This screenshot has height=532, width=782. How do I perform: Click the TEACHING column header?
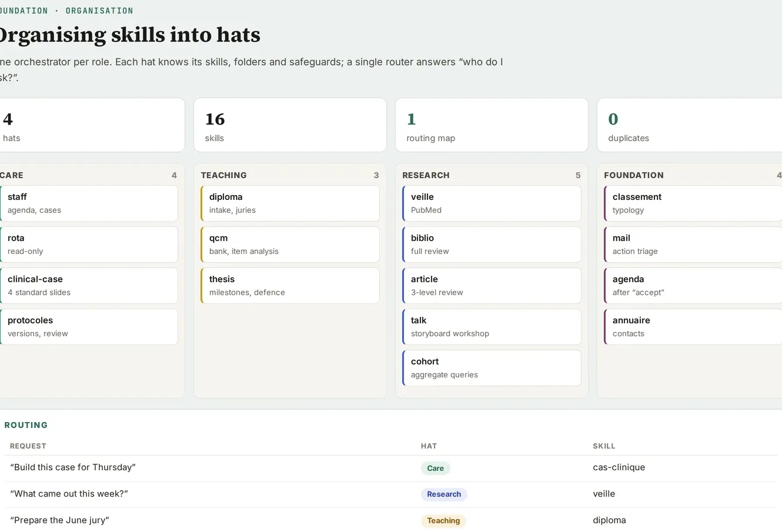point(224,175)
